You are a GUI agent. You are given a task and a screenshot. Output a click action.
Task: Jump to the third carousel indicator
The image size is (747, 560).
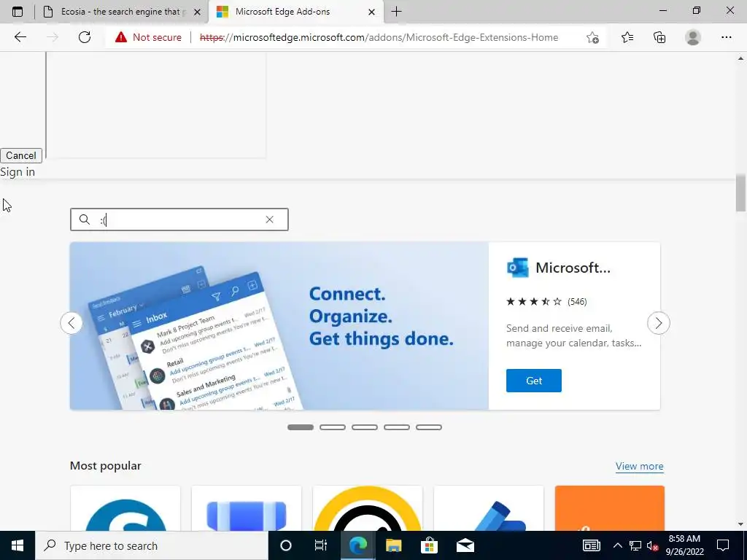click(365, 427)
